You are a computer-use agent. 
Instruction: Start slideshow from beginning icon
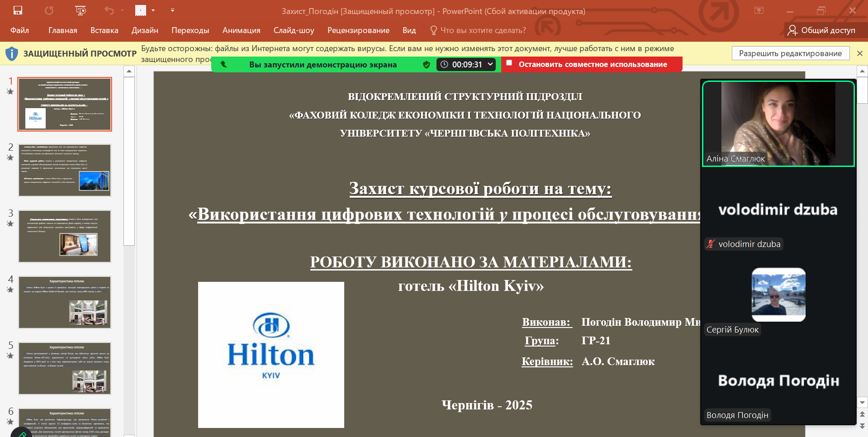pyautogui.click(x=81, y=10)
